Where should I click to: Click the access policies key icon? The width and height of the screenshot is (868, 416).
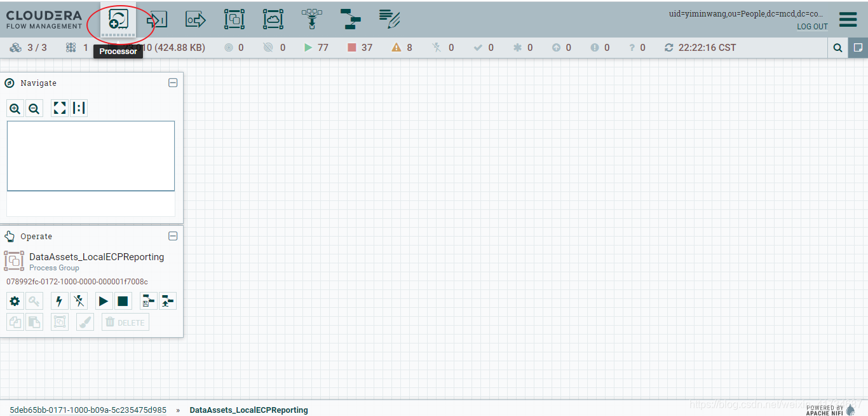[34, 301]
